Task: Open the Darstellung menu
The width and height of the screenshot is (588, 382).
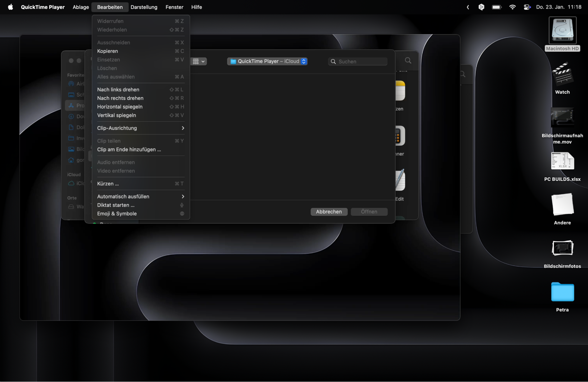Action: click(x=144, y=7)
